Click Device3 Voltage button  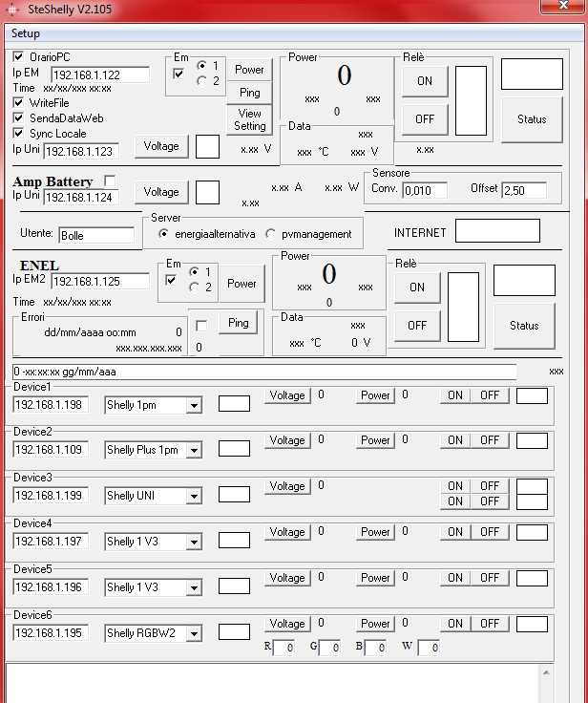tap(287, 486)
